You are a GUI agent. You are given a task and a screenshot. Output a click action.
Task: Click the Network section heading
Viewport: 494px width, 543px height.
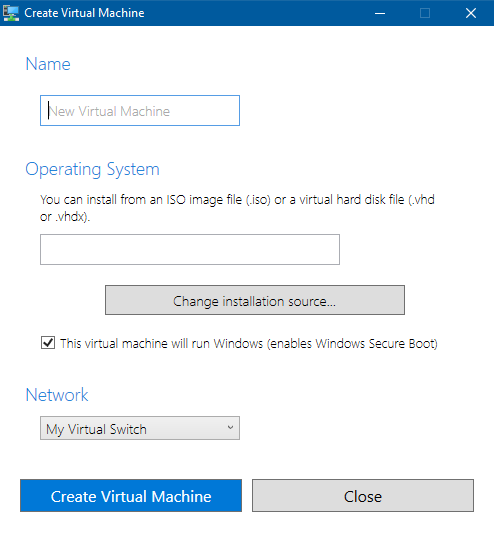(x=57, y=395)
